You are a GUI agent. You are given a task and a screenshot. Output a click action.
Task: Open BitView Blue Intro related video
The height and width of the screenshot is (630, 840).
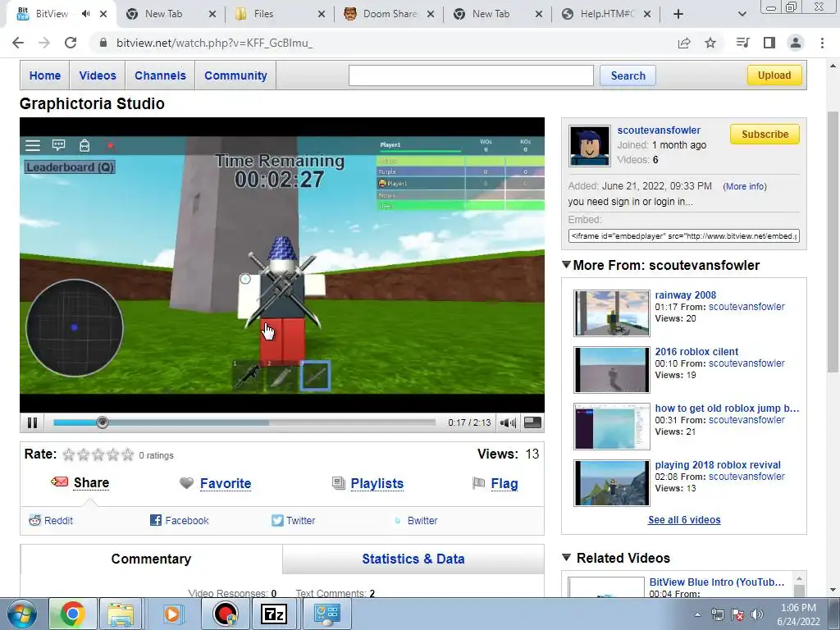tap(716, 582)
